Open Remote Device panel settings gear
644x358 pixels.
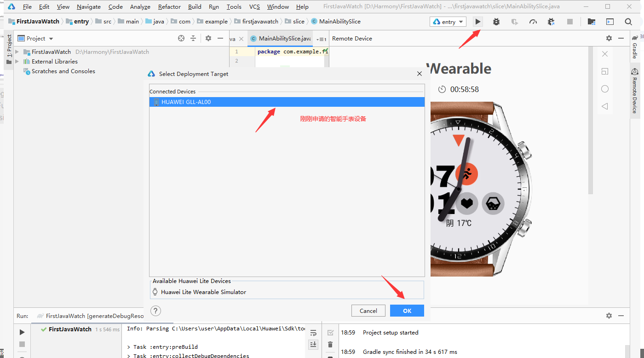[x=609, y=39]
